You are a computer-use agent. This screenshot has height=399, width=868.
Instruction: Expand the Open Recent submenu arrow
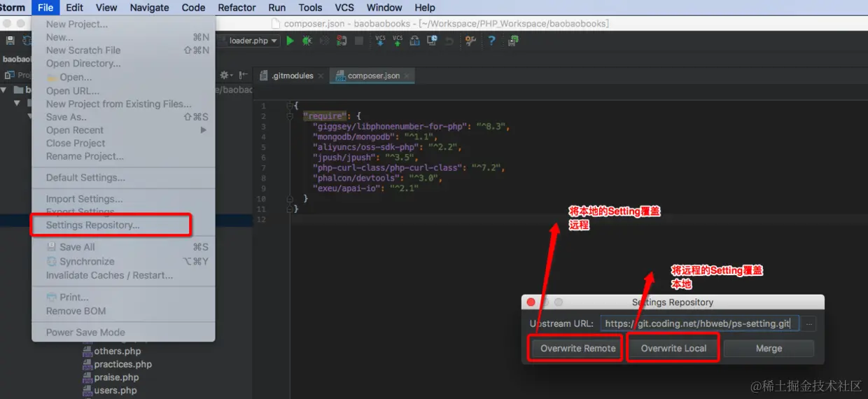click(204, 130)
